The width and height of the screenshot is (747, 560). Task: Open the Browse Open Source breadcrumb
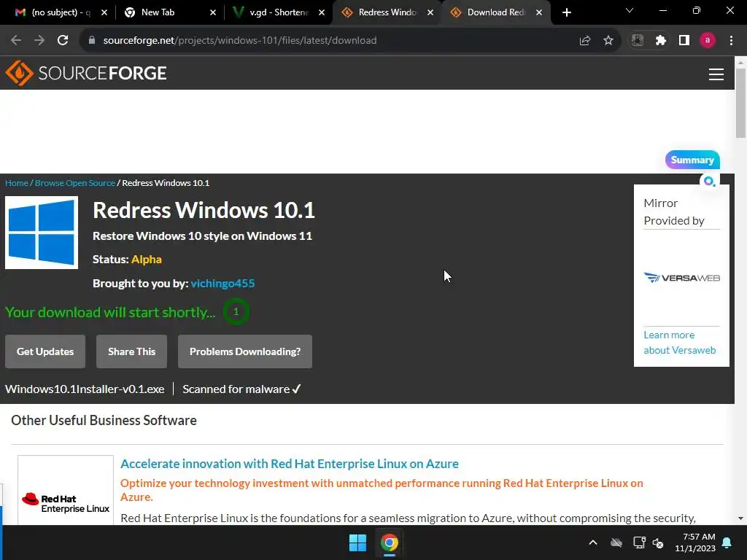coord(75,183)
